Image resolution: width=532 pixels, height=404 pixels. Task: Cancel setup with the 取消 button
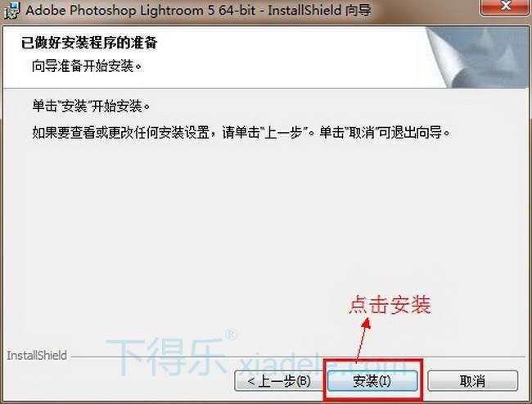tap(472, 381)
